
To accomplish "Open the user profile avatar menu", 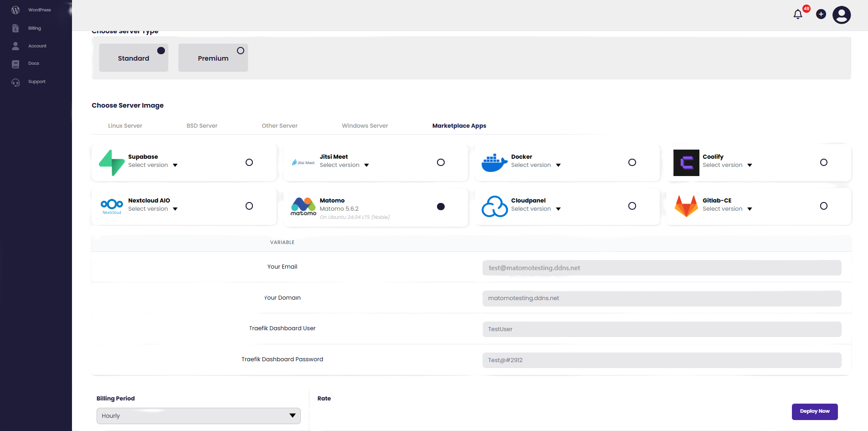I will click(841, 15).
